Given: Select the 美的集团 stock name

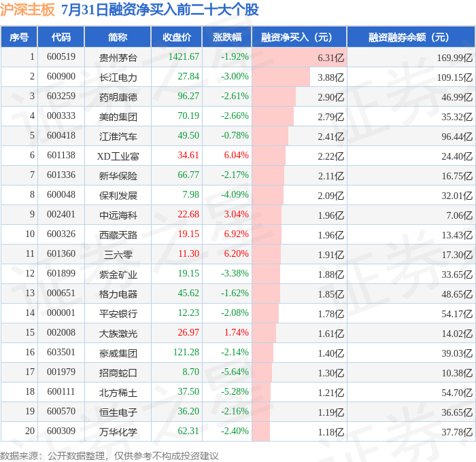Looking at the screenshot, I should coord(118,116).
